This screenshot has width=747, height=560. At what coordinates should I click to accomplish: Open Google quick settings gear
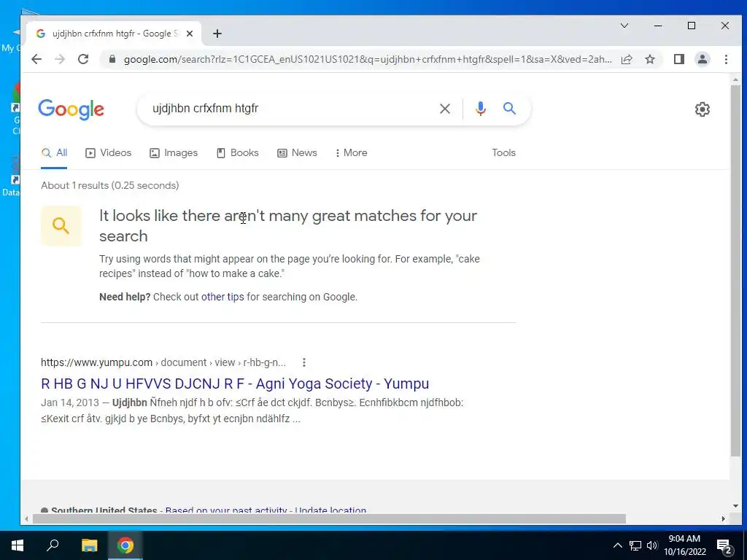pos(703,109)
